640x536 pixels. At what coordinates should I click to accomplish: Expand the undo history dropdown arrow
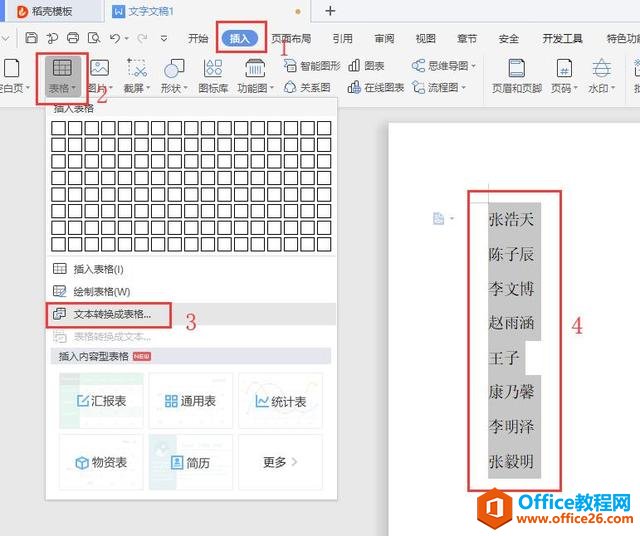click(127, 39)
